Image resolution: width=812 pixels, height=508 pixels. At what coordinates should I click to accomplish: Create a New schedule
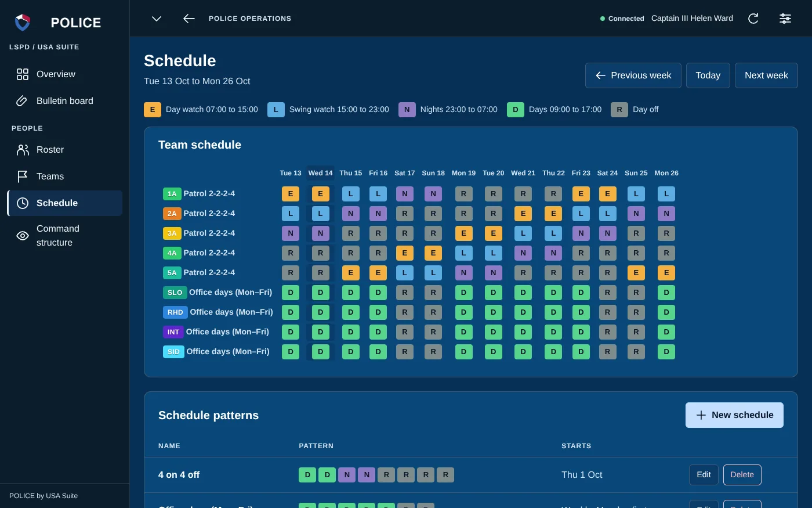coord(734,415)
